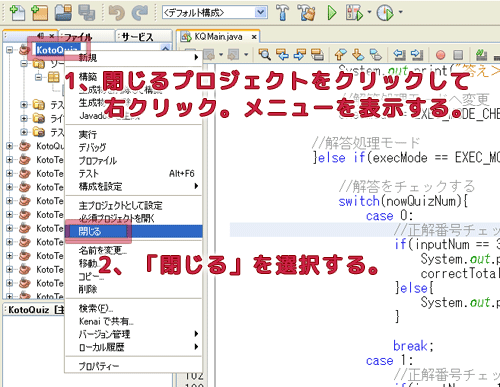This screenshot has height=387, width=500.
Task: Stop macro recording square icon
Action: (x=458, y=54)
